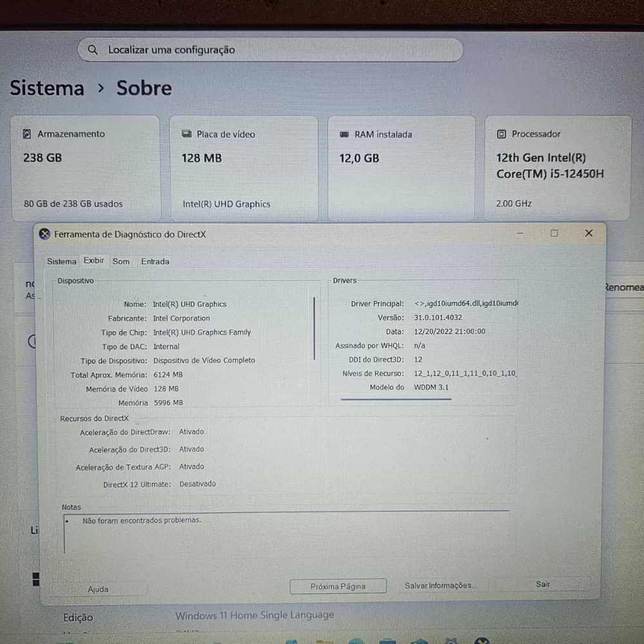Select '238 GB' in the Armazenamento card
This screenshot has width=644, height=644.
pos(43,158)
